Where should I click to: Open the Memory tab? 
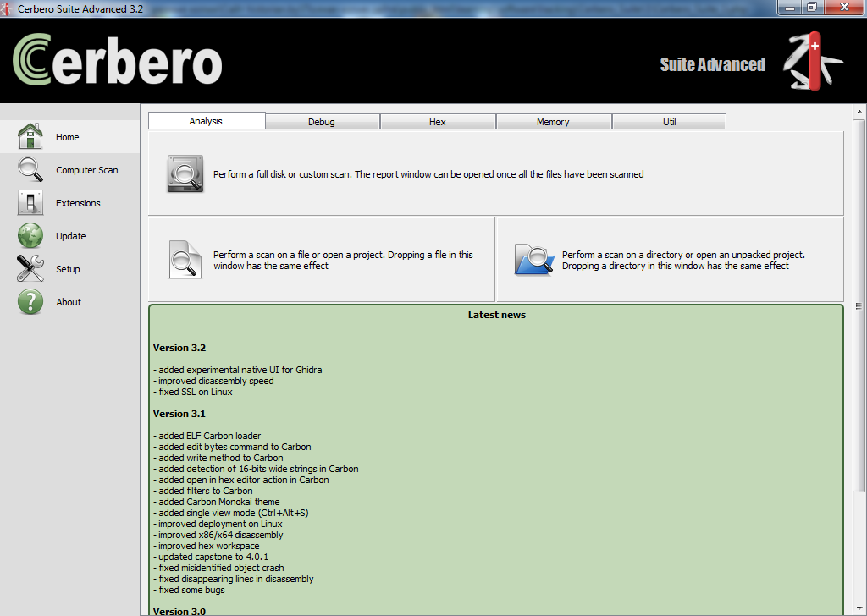point(553,122)
